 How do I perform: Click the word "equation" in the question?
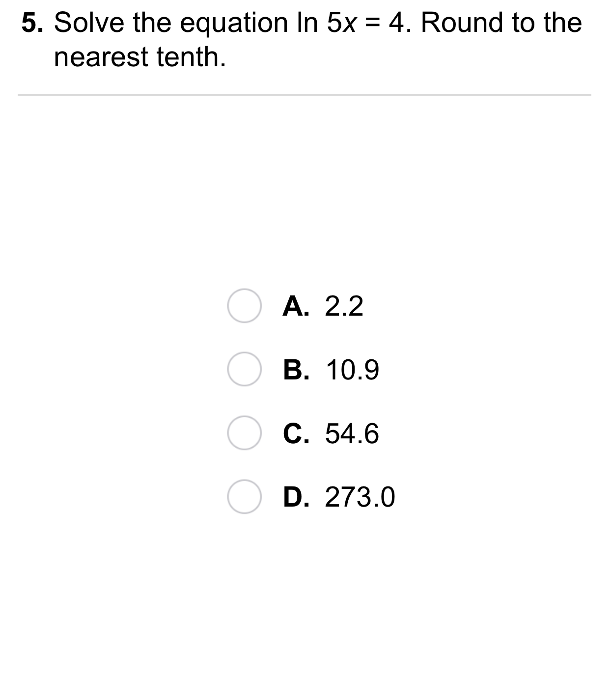click(x=234, y=24)
